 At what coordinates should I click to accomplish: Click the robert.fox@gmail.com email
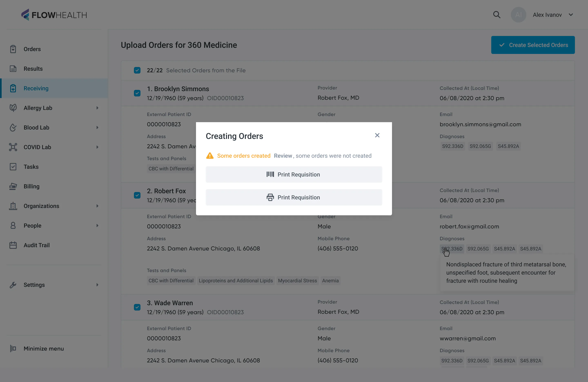click(469, 227)
